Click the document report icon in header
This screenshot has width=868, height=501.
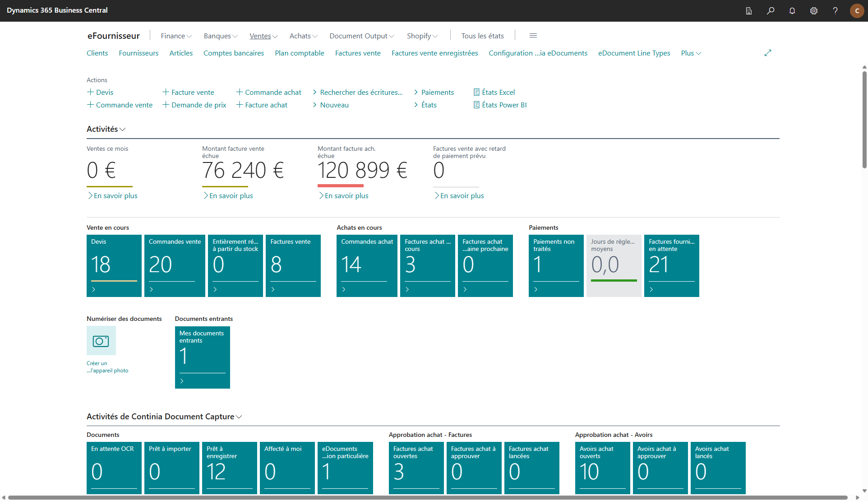click(749, 10)
